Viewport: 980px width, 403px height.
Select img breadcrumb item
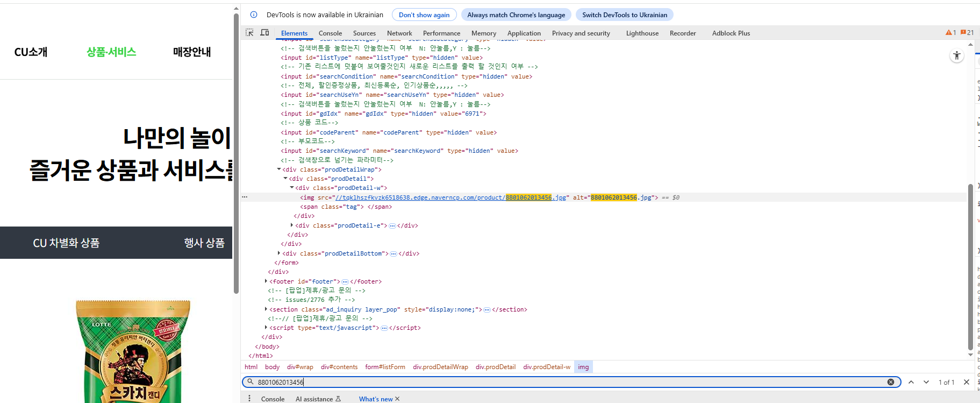coord(583,367)
